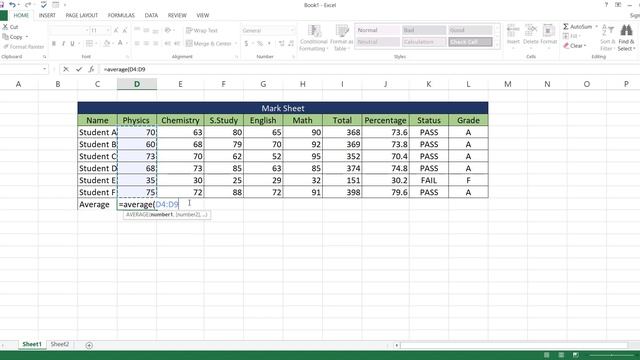Toggle Align Right
This screenshot has height=360, width=640.
[x=156, y=44]
